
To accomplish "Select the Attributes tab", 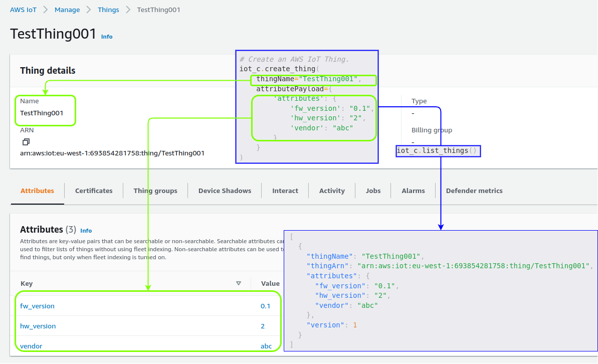I will coord(38,191).
